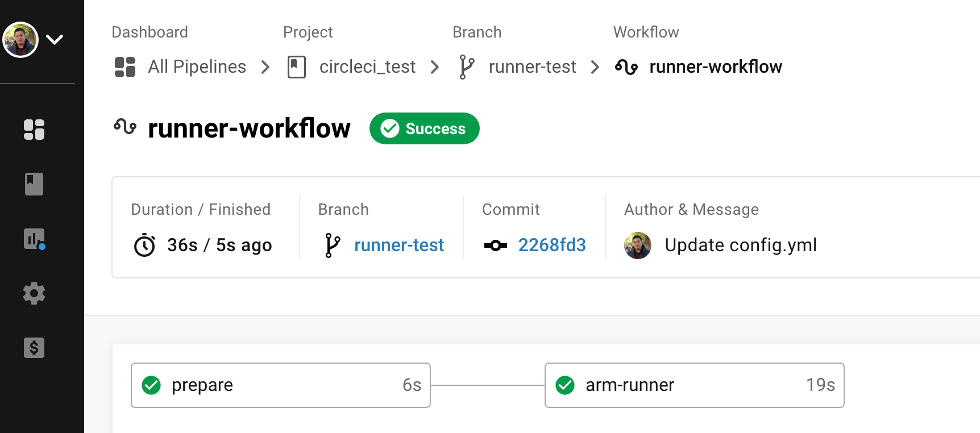This screenshot has width=980, height=433.
Task: Click the branch icon in details card
Action: (333, 245)
